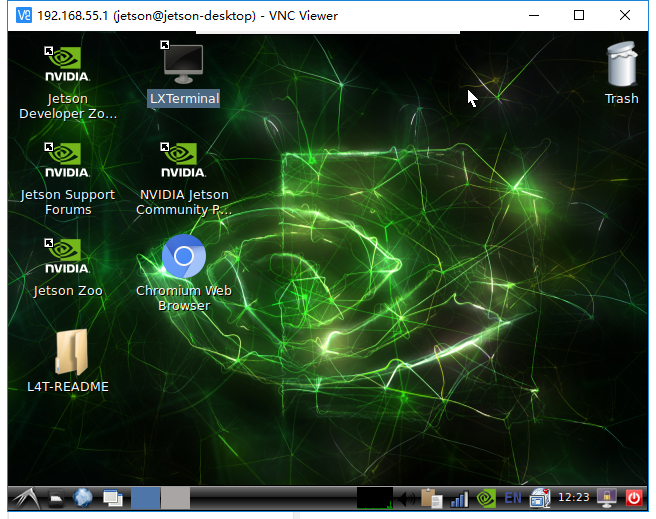
Task: Switch to the first blue workspace pager
Action: [x=145, y=498]
